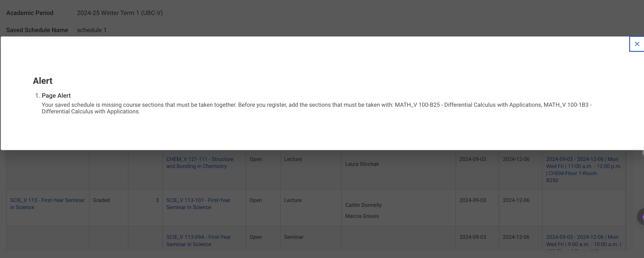Select the saved schedule name 'schedule 1'
This screenshot has width=644, height=258.
click(x=92, y=30)
